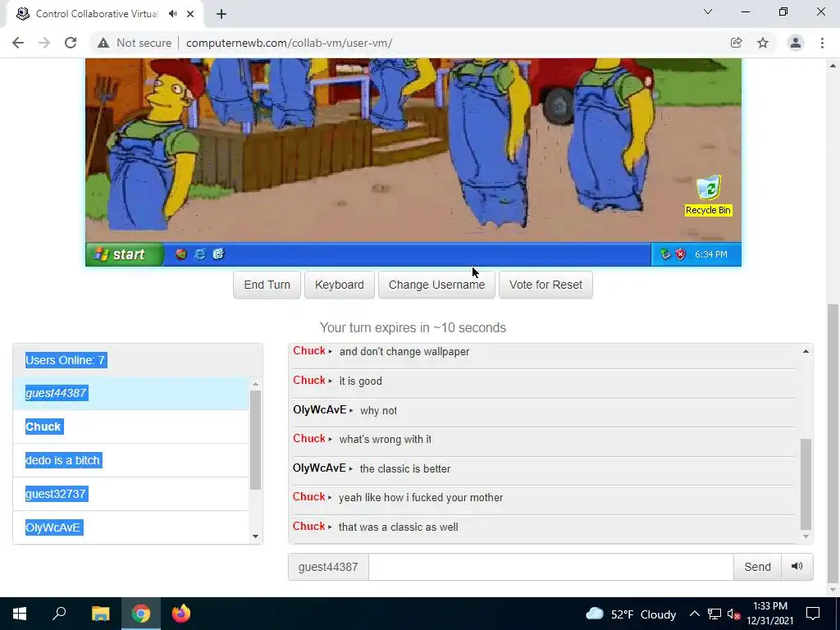Click the Chrome taskbar icon
The height and width of the screenshot is (630, 840).
tap(141, 614)
